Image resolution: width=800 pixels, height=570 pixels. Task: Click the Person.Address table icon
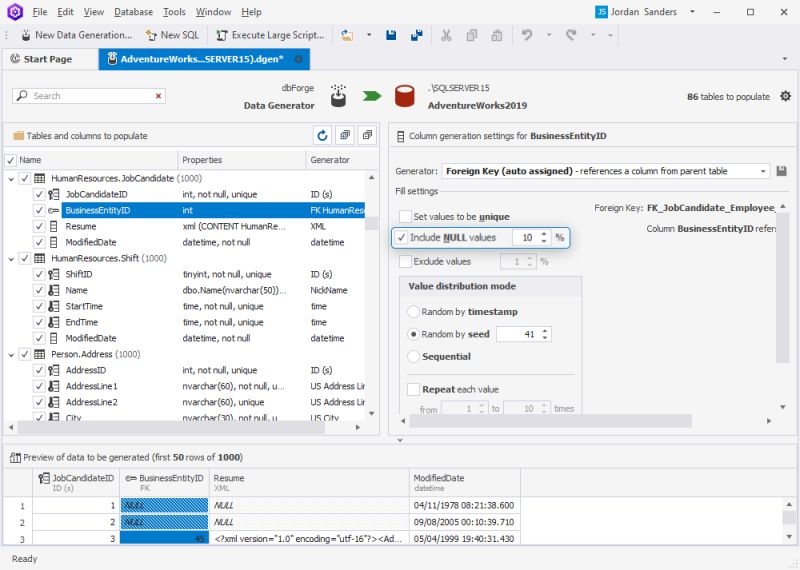[x=40, y=354]
